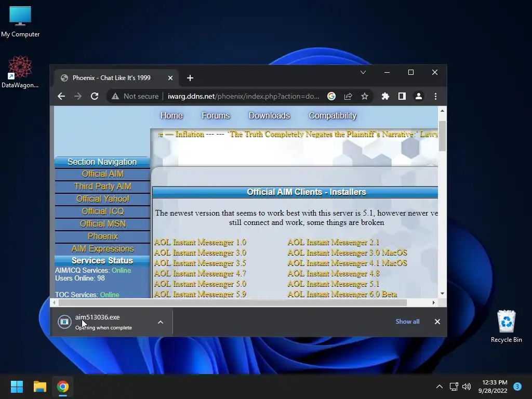Open the Chrome profile avatar
Image resolution: width=532 pixels, height=399 pixels.
[419, 96]
